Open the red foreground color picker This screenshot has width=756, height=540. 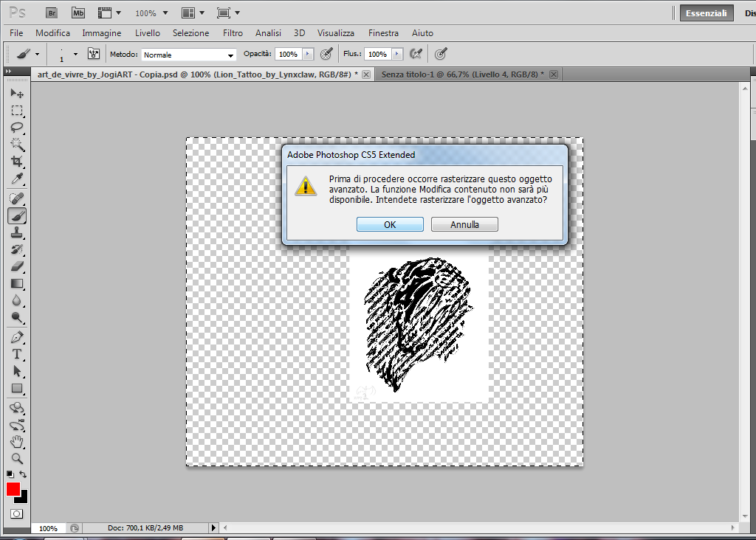pyautogui.click(x=13, y=489)
